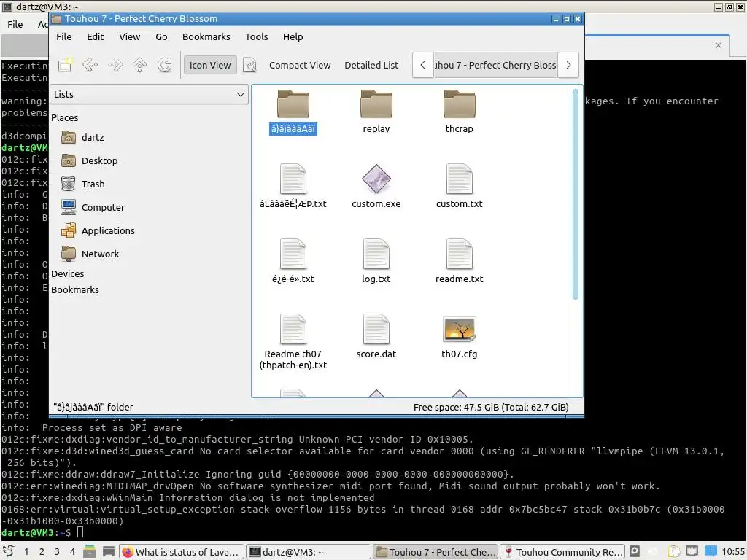Go forward with the forward arrow icon
Image resolution: width=747 pixels, height=560 pixels.
click(115, 65)
